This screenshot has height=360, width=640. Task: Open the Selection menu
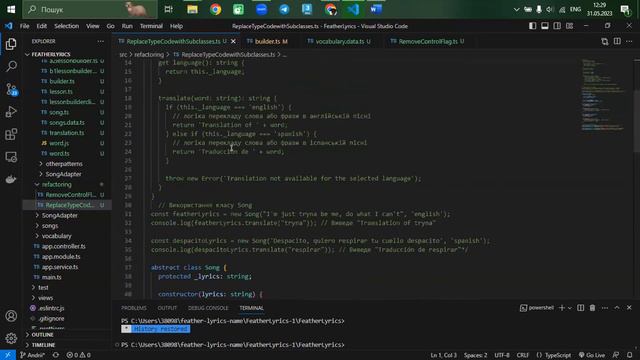click(x=66, y=26)
